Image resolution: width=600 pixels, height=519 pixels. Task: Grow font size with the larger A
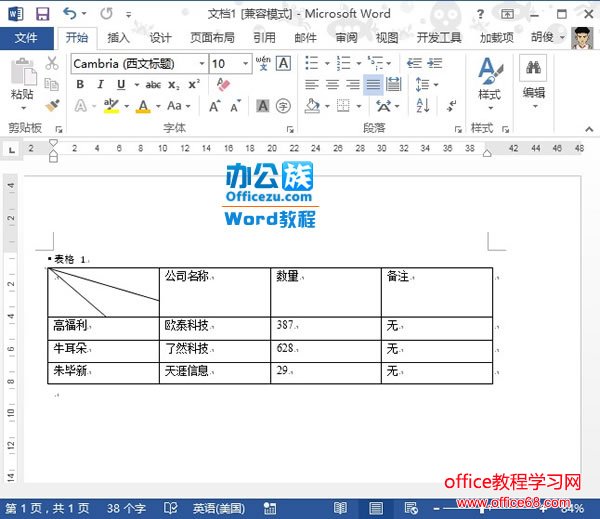pos(215,106)
